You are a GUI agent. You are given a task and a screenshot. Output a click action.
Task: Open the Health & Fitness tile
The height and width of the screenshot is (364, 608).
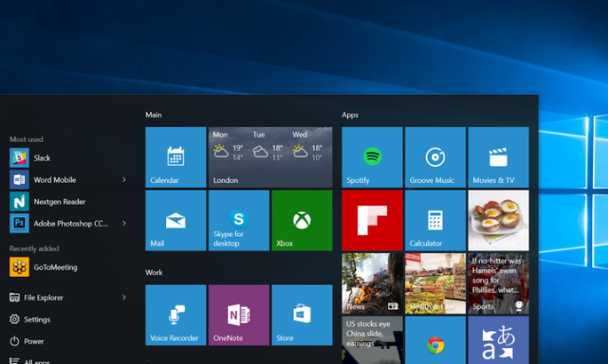[x=436, y=283]
